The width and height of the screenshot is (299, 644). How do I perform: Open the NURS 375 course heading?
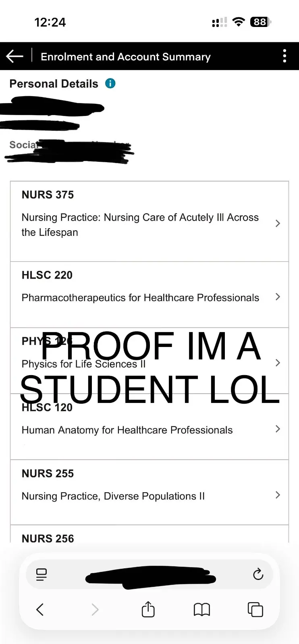[x=48, y=195]
